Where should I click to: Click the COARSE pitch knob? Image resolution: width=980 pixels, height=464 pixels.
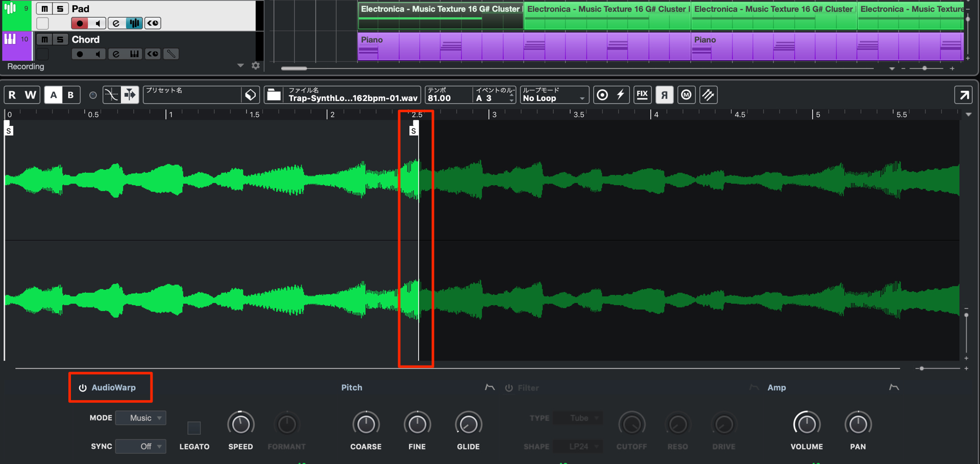[366, 424]
